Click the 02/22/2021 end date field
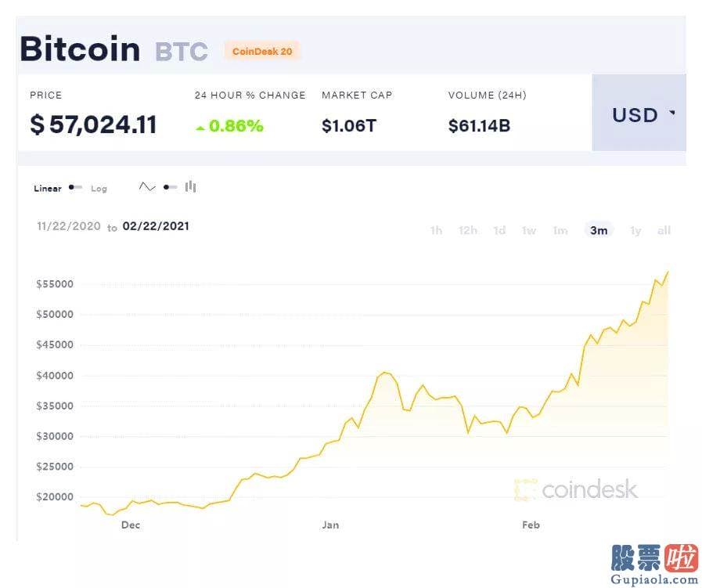Viewport: 702px width, 588px height. click(156, 226)
